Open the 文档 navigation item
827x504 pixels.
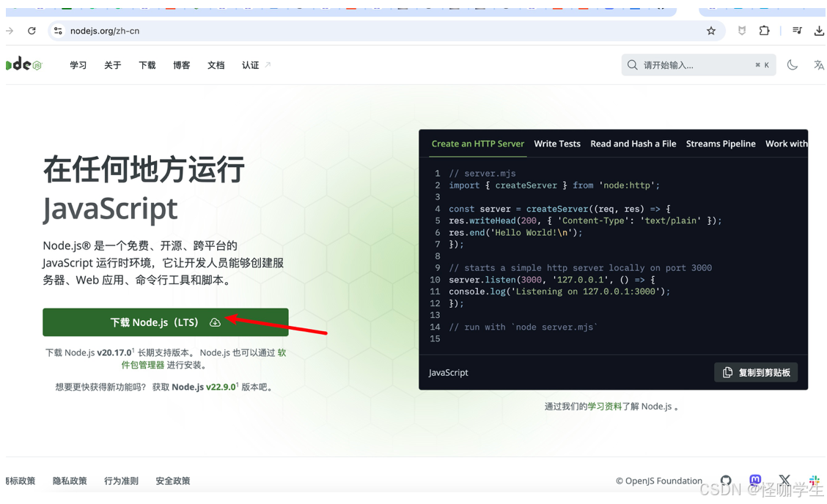click(216, 65)
